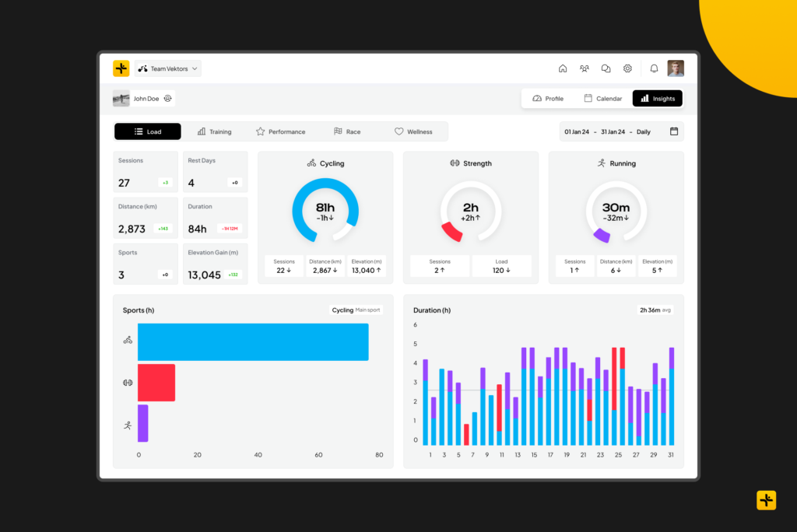Screen dimensions: 797x532
Task: Switch to the Training tab
Action: [x=214, y=131]
